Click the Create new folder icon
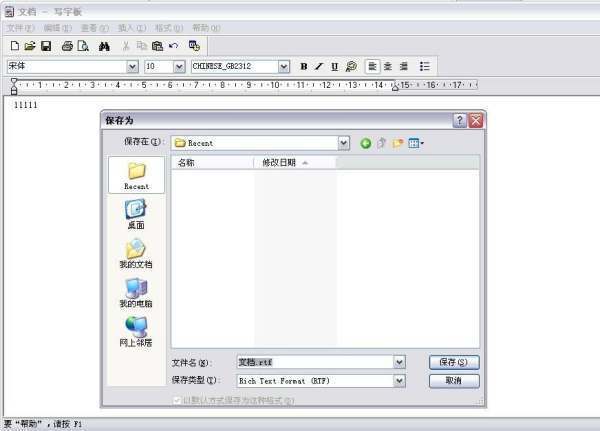This screenshot has width=600, height=431. click(398, 143)
